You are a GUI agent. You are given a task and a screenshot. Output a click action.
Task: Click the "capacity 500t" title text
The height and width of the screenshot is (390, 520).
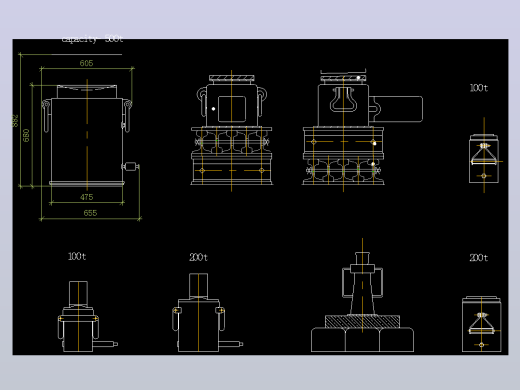pyautogui.click(x=92, y=39)
